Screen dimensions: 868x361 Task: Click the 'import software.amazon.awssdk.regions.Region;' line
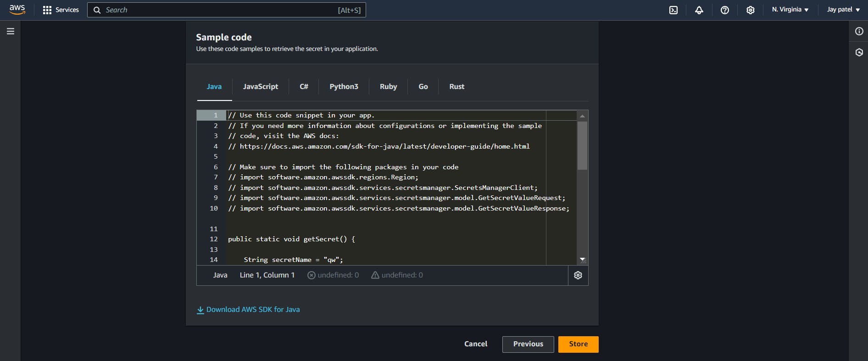point(323,178)
